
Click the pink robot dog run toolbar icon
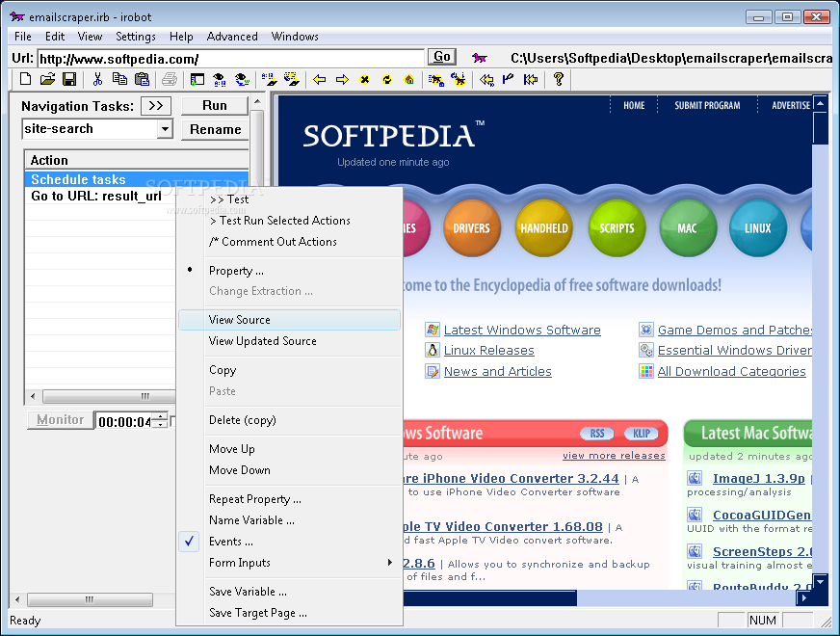point(436,79)
